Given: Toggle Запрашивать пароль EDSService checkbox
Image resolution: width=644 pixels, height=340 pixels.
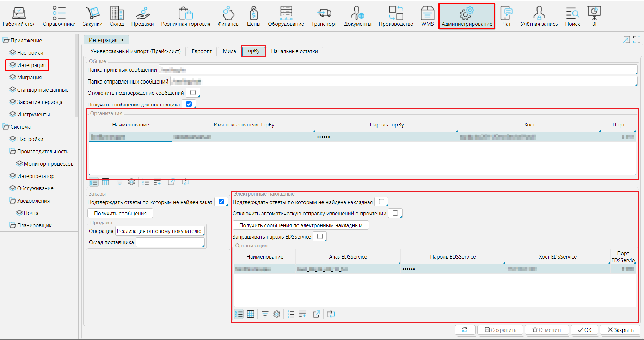Looking at the screenshot, I should pyautogui.click(x=320, y=236).
